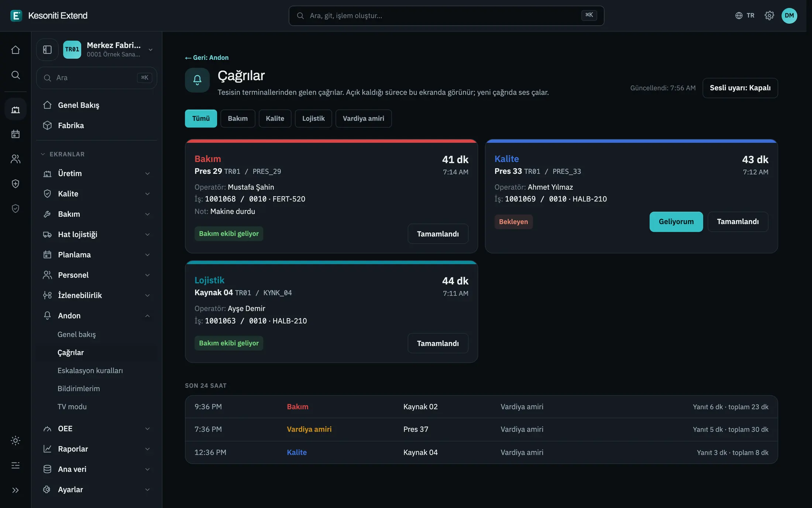Open the personnel people rail icon
The image size is (812, 508).
click(16, 159)
